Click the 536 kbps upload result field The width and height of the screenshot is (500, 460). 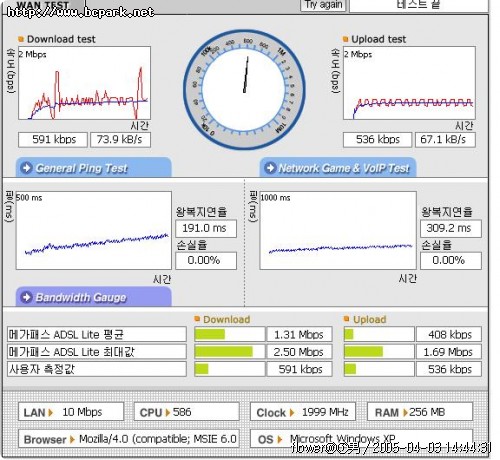pyautogui.click(x=377, y=139)
